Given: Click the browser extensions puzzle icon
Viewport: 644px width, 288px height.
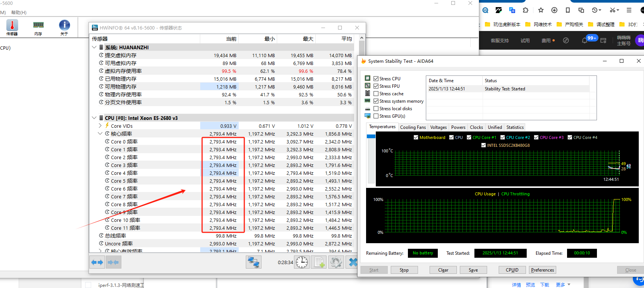Looking at the screenshot, I should pyautogui.click(x=526, y=10).
